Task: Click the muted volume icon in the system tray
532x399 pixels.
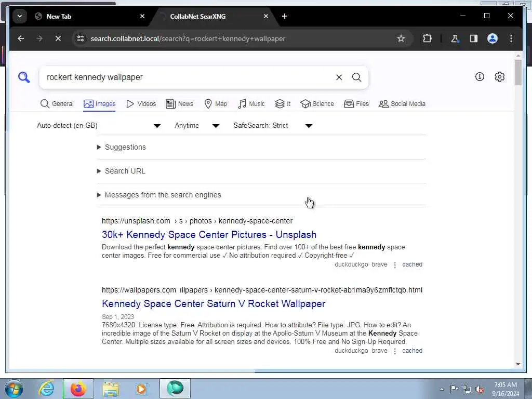Action: [x=480, y=390]
